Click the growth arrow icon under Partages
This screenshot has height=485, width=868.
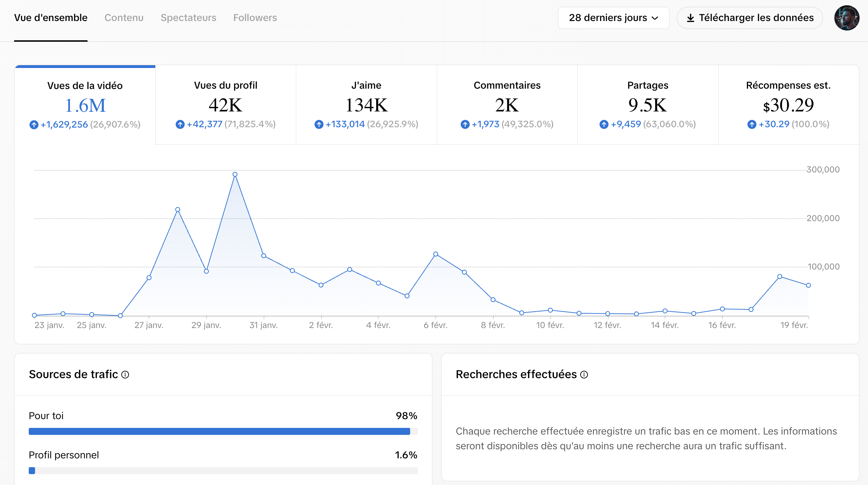coord(604,124)
